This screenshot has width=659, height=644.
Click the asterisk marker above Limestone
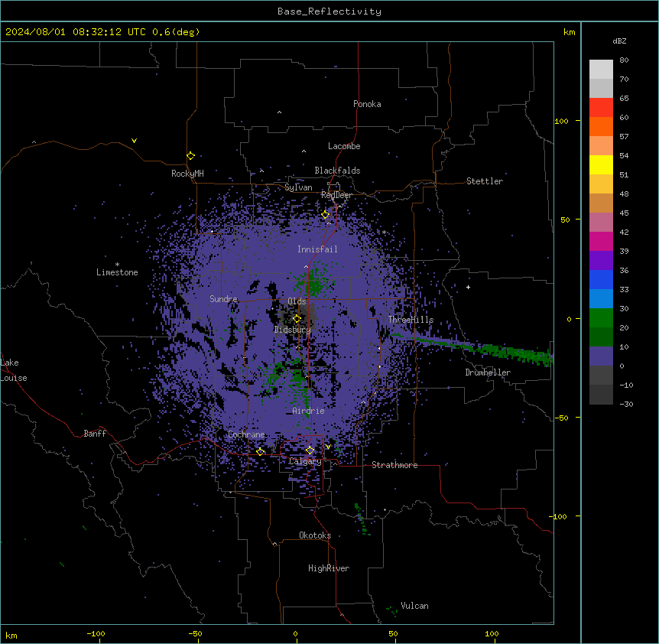[x=117, y=265]
